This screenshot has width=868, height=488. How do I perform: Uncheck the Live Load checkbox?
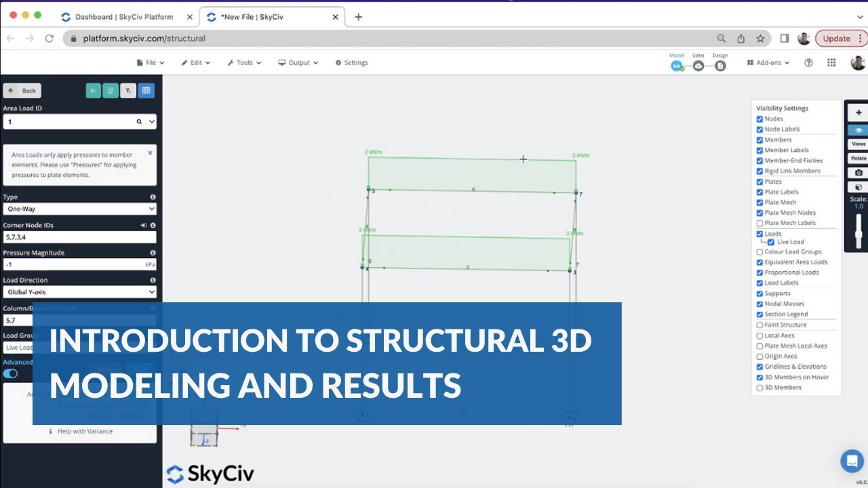pyautogui.click(x=771, y=242)
